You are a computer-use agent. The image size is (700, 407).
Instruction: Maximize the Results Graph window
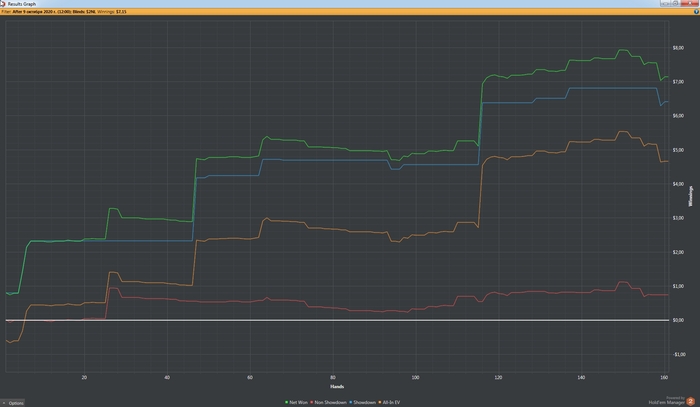coord(676,3)
